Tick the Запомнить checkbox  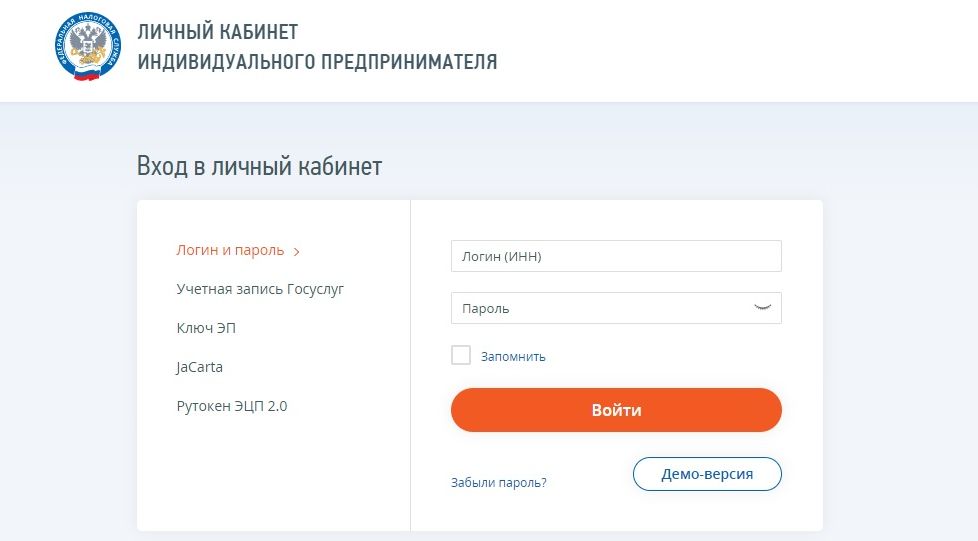point(461,355)
